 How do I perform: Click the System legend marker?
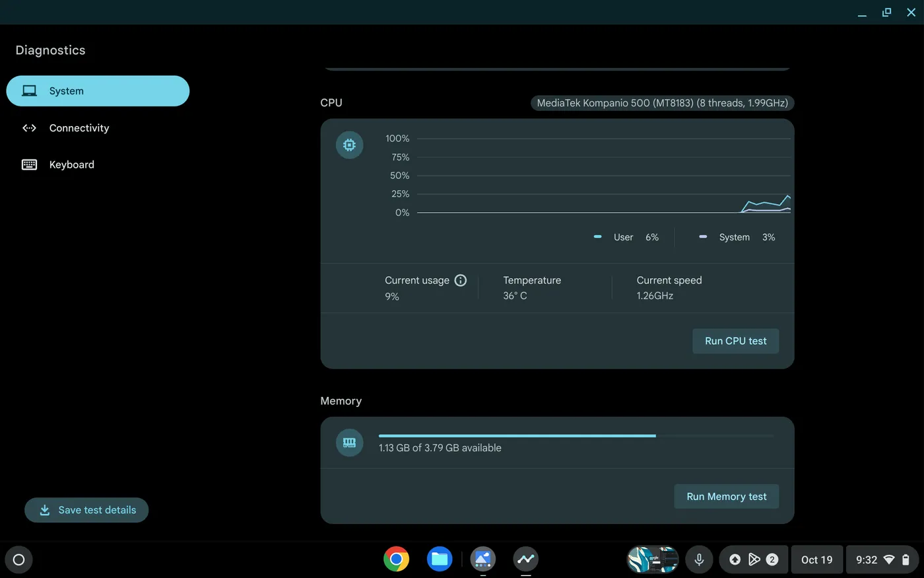pyautogui.click(x=703, y=236)
